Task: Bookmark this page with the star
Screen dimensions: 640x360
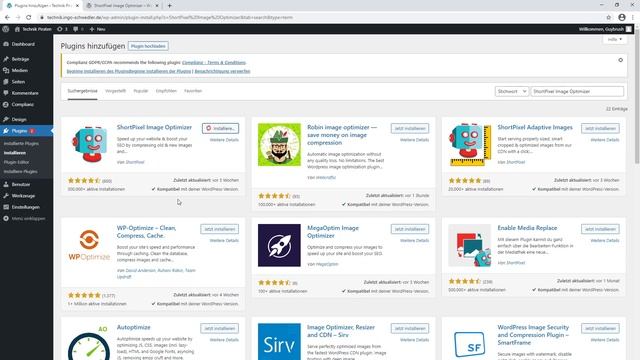Action: 609,18
